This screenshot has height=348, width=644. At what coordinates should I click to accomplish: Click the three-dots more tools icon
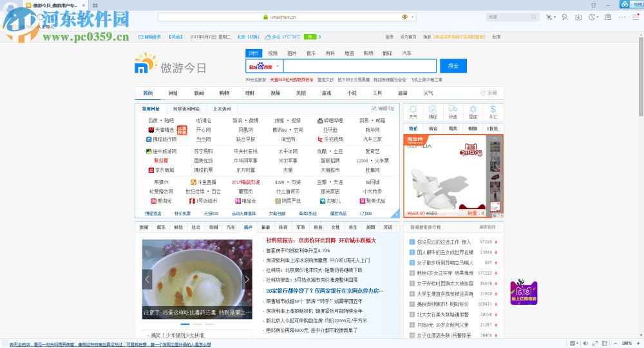[x=622, y=17]
